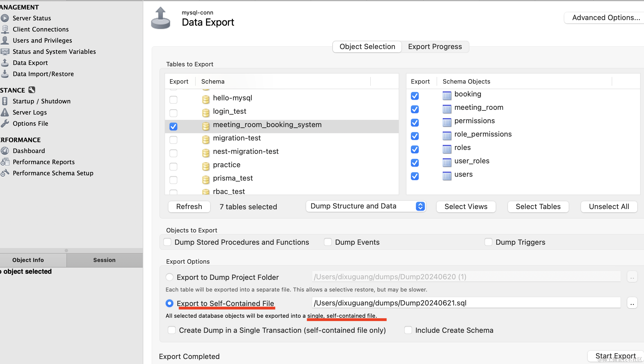
Task: Click the Data Import/Restore download icon
Action: [x=5, y=74]
